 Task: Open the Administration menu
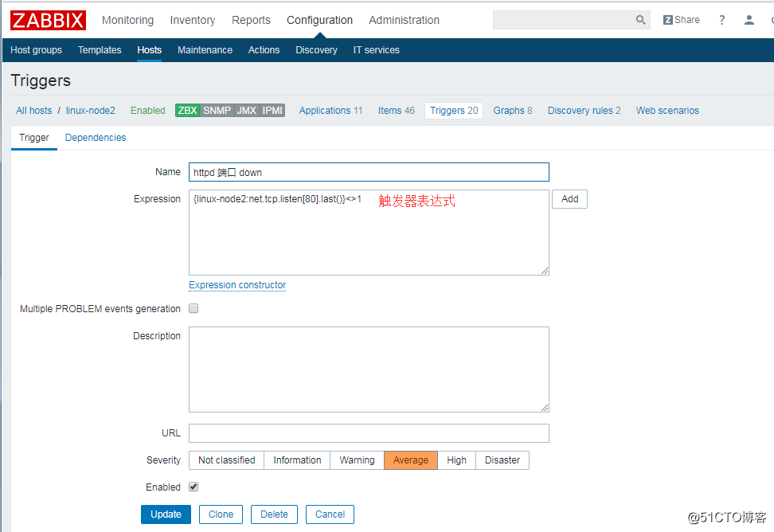click(404, 20)
